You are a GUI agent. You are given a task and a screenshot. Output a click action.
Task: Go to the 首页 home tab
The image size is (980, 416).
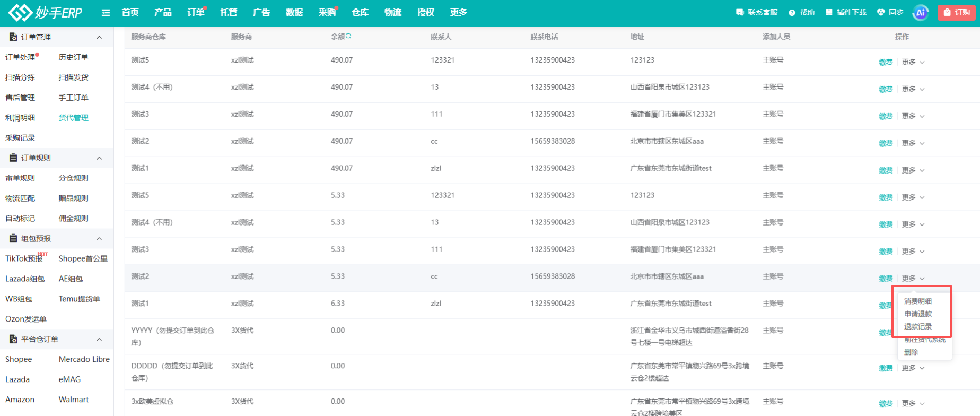(x=130, y=12)
